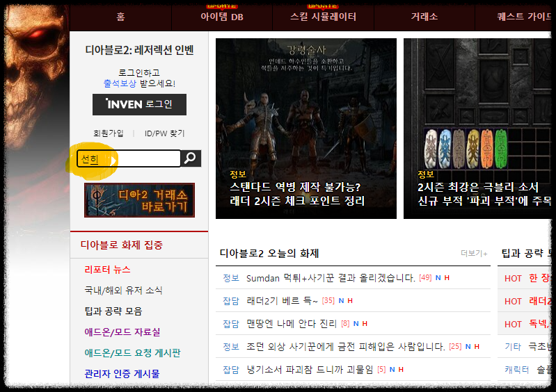The height and width of the screenshot is (392, 556).
Task: Open the 디아블로2: 레저렉션 인벤 title
Action: (x=139, y=50)
